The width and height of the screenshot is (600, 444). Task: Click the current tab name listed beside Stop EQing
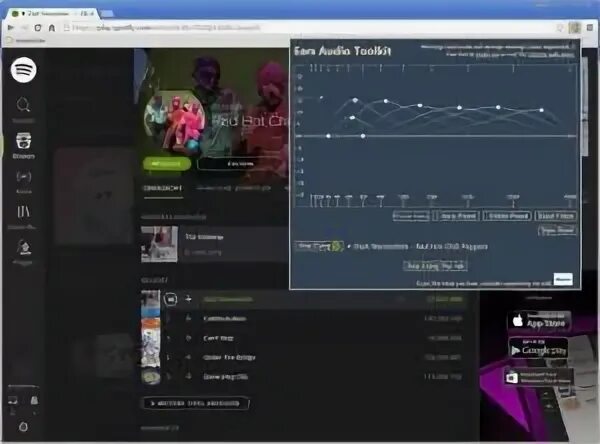pos(420,246)
